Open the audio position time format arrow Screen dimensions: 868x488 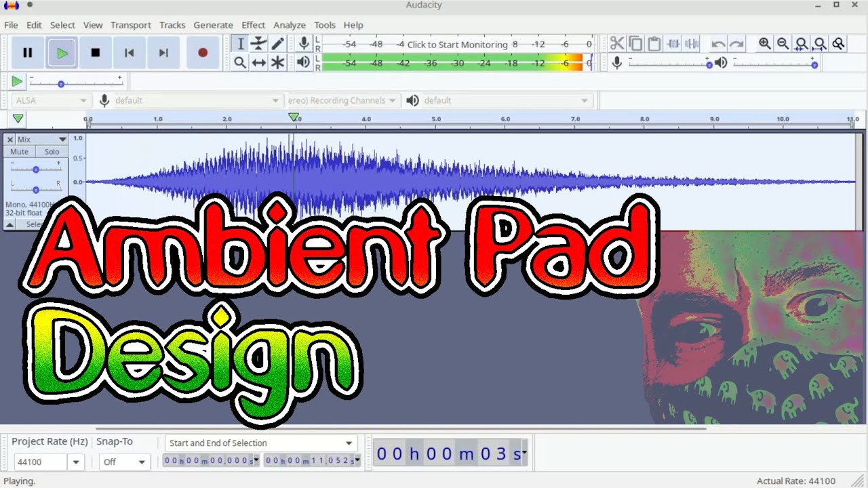click(x=524, y=452)
